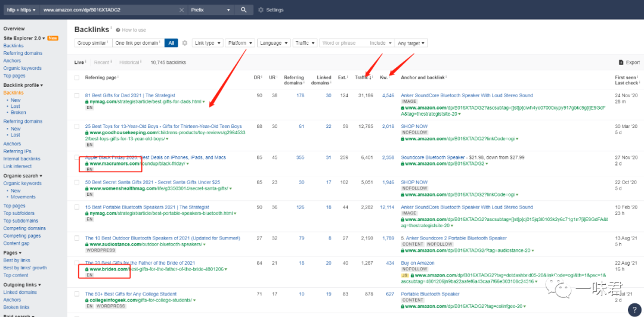Tick checkbox for 81 Best Gifts for Dad row
Image resolution: width=644 pixels, height=317 pixels.
click(77, 96)
